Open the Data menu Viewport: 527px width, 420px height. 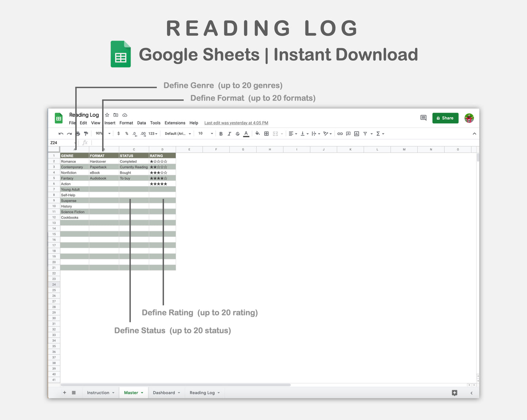tap(142, 123)
